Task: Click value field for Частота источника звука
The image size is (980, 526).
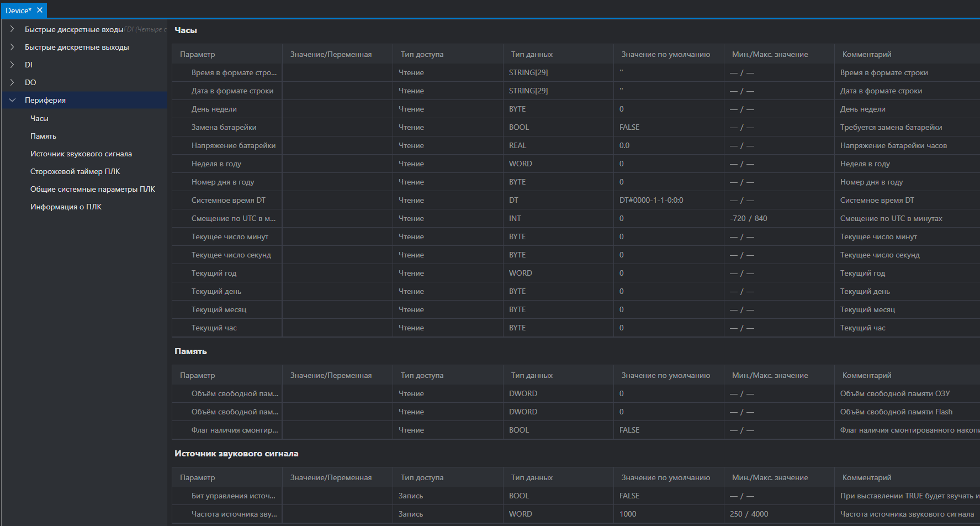Action: (337, 514)
